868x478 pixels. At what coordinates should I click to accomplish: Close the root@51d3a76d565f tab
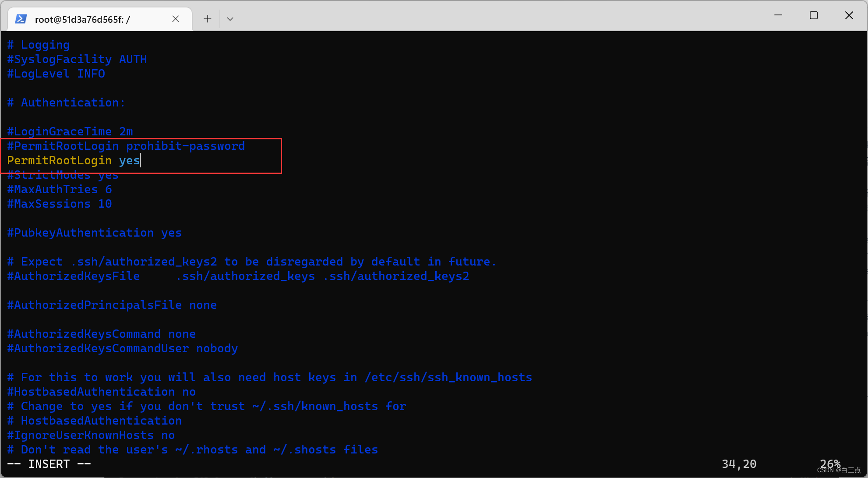tap(176, 19)
